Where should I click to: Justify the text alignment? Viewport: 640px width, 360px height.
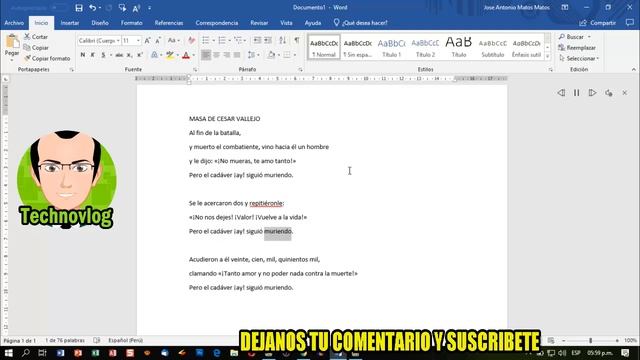click(237, 55)
